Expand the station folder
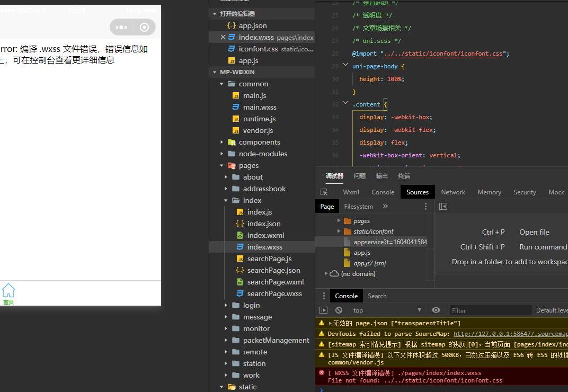568x392 pixels. pos(226,363)
